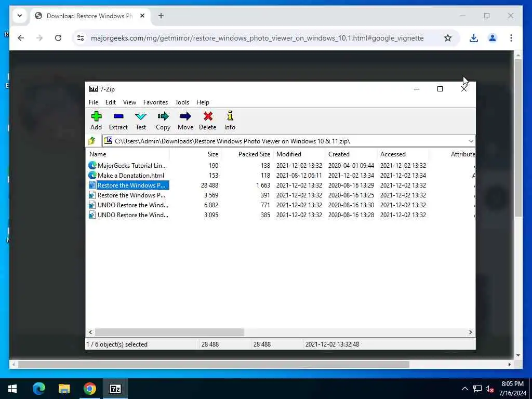Open the Edit menu
This screenshot has height=399, width=532.
click(x=110, y=102)
